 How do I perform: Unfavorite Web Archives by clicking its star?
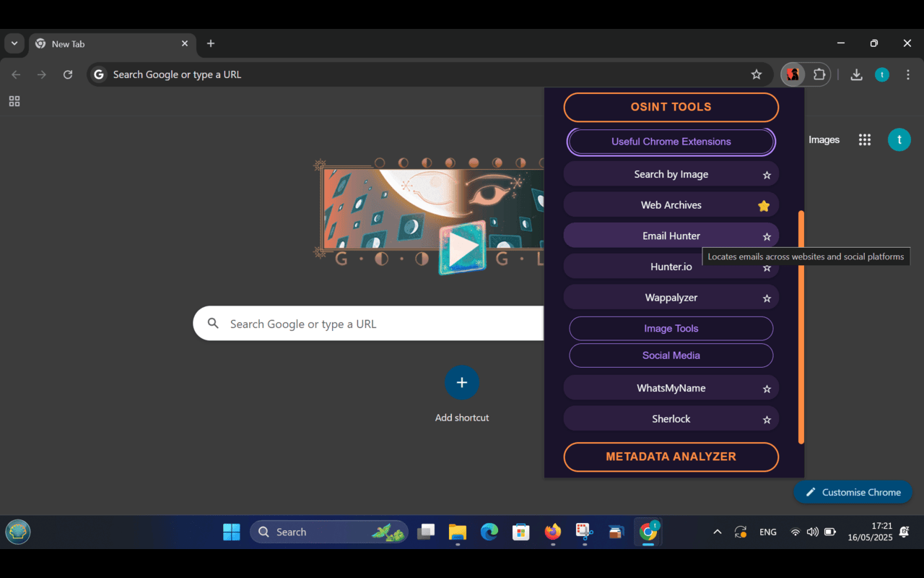pyautogui.click(x=764, y=204)
